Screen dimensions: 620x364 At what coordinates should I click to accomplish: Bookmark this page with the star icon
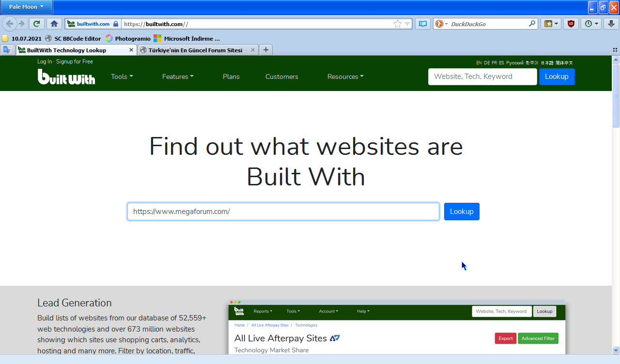398,24
